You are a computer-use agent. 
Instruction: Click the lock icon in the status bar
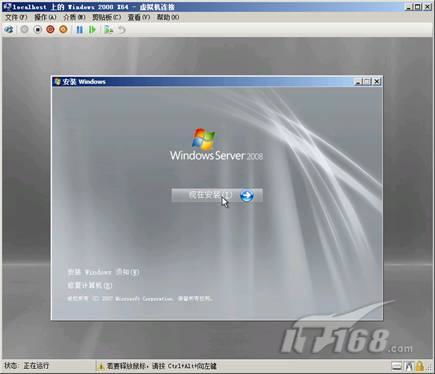pos(420,366)
